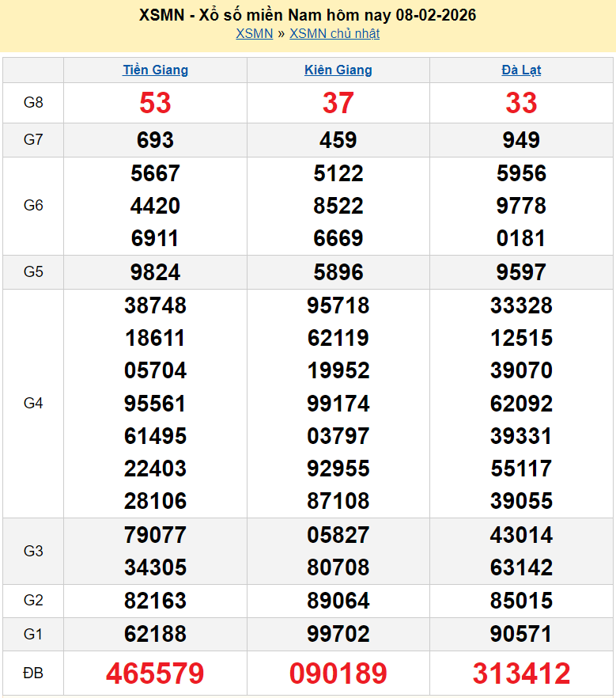Click the Tiền Giang special prize 465579
This screenshot has width=616, height=698.
(155, 673)
